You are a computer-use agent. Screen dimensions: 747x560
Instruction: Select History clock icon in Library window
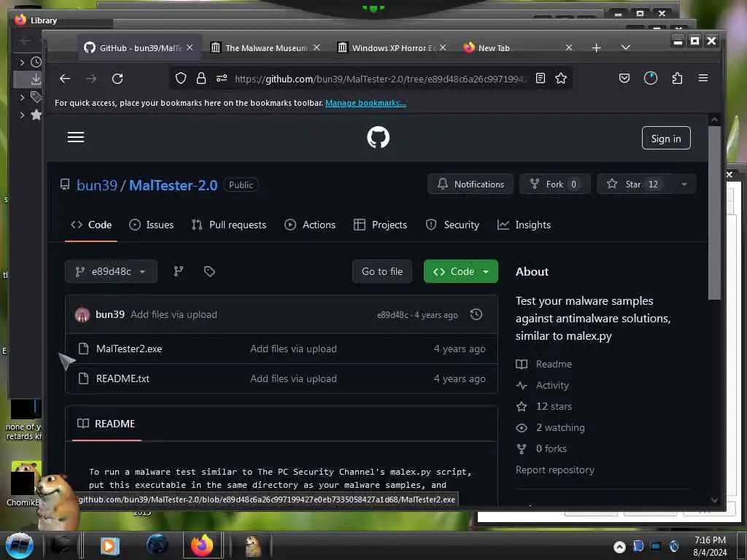[36, 62]
